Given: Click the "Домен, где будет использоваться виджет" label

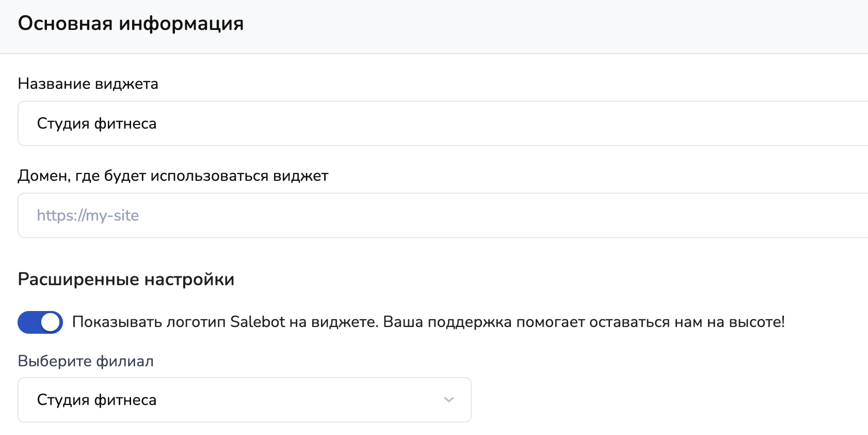Looking at the screenshot, I should click(x=173, y=176).
